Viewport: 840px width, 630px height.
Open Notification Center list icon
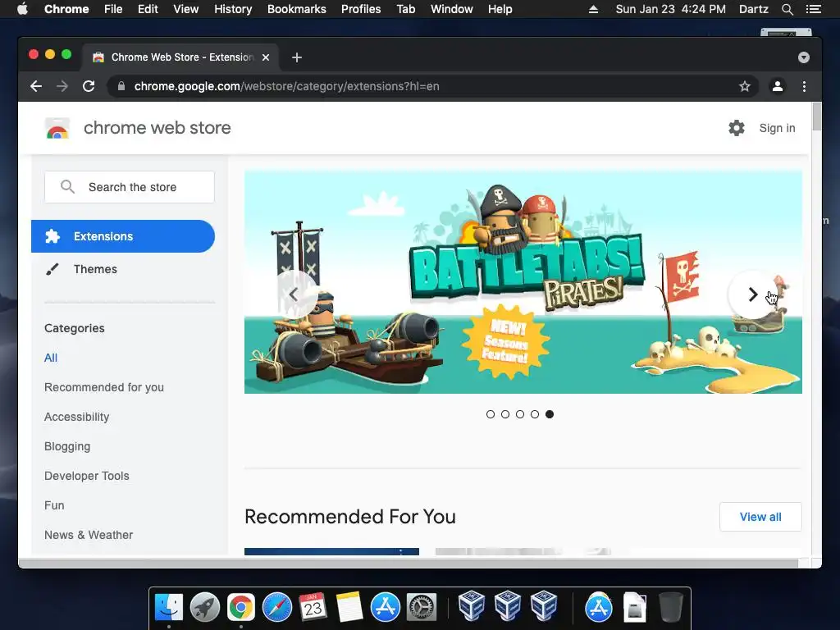click(813, 9)
